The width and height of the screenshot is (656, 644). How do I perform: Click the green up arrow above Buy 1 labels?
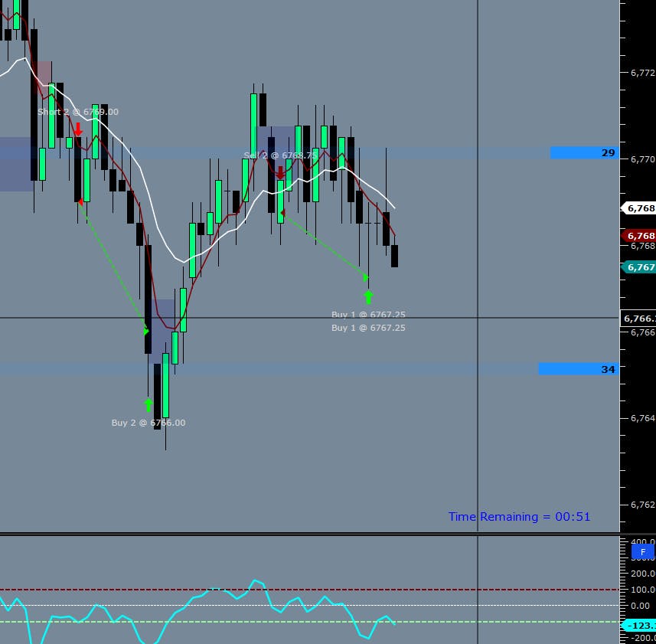click(x=368, y=297)
